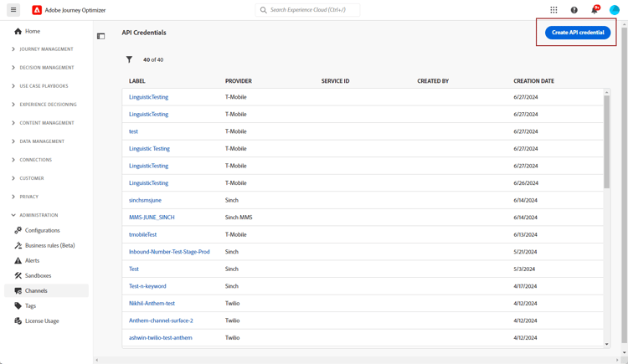
Task: Open Test-n-keyword credential
Action: [x=147, y=286]
